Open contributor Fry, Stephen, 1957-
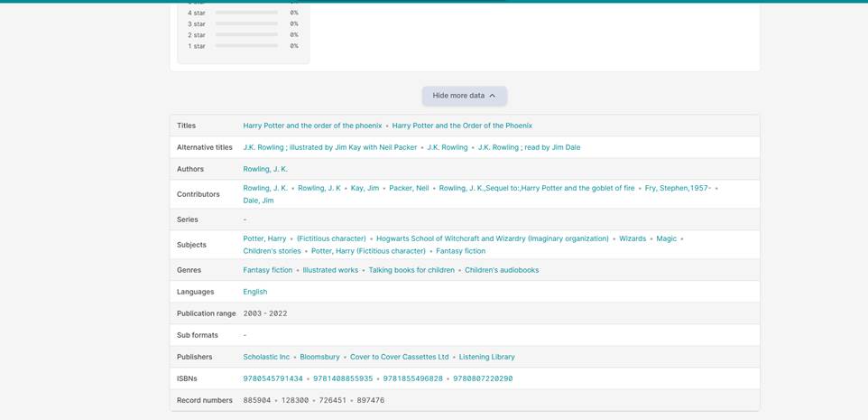868x420 pixels. (x=677, y=188)
